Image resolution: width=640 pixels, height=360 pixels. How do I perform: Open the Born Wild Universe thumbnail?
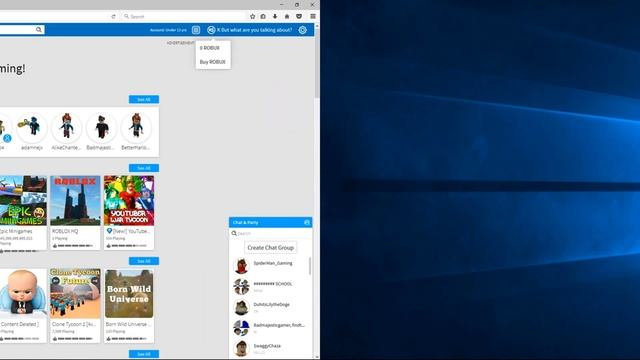(x=129, y=293)
